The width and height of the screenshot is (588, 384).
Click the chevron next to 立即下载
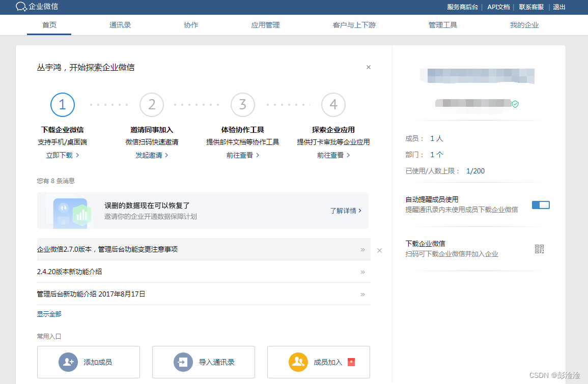77,155
